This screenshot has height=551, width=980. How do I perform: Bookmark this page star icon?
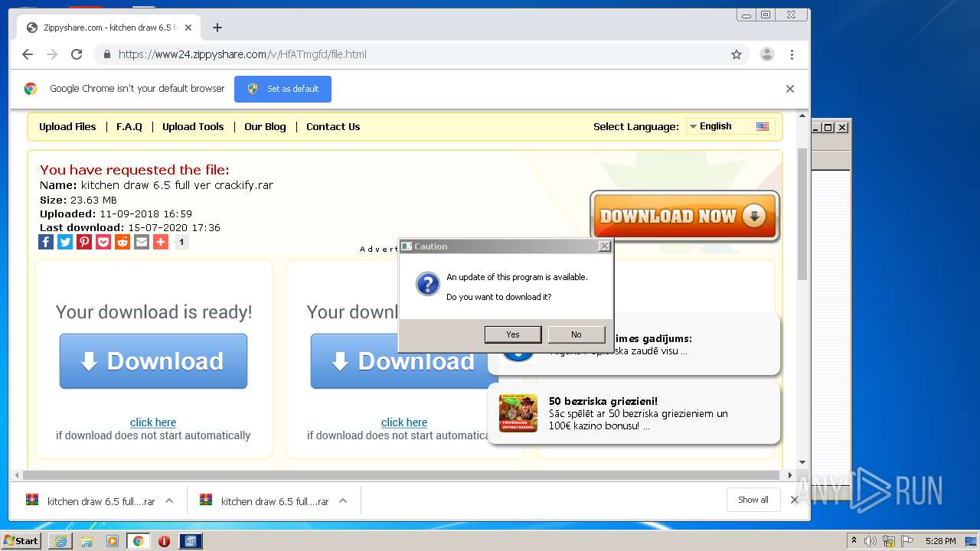pos(737,54)
